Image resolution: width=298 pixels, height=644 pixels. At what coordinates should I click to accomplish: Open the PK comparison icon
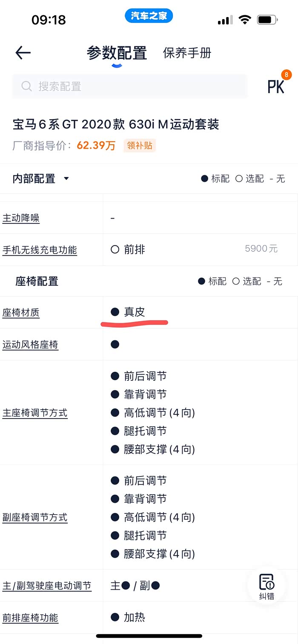pyautogui.click(x=275, y=87)
